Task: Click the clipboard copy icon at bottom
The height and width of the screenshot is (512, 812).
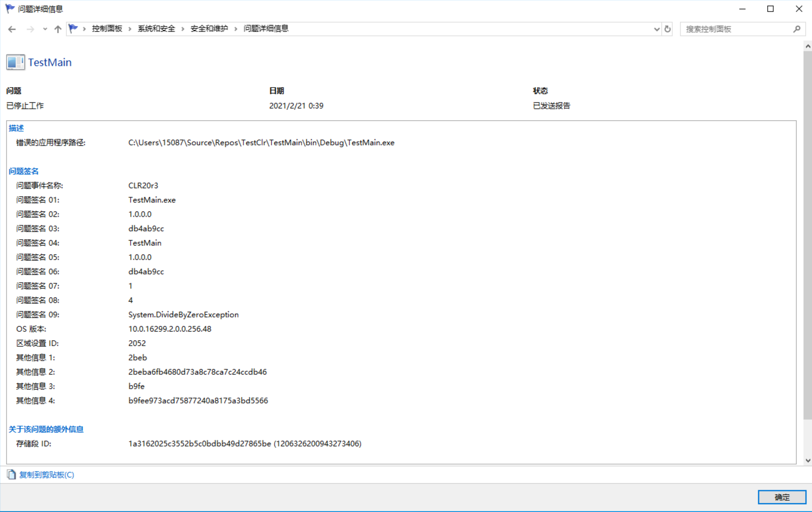Action: [x=11, y=475]
